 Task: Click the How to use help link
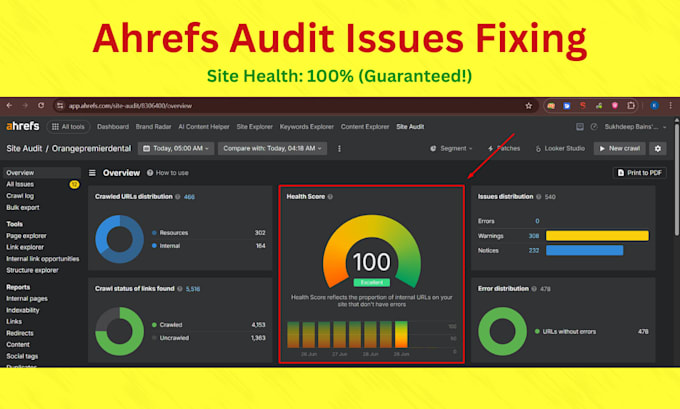coord(168,173)
